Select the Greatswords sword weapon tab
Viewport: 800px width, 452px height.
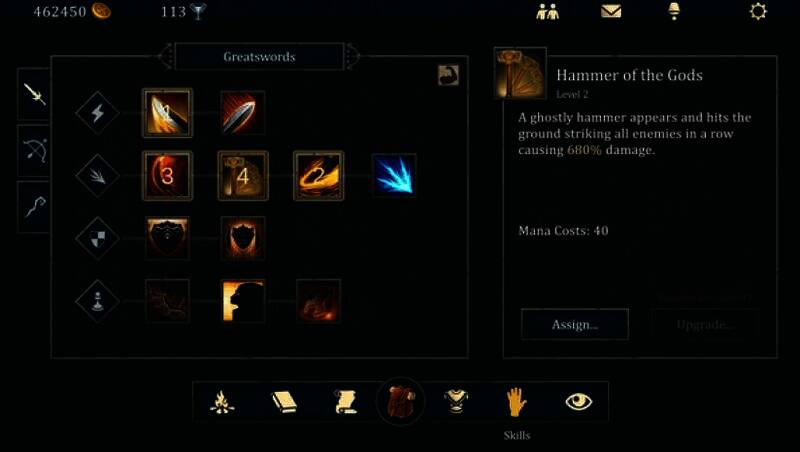click(34, 95)
